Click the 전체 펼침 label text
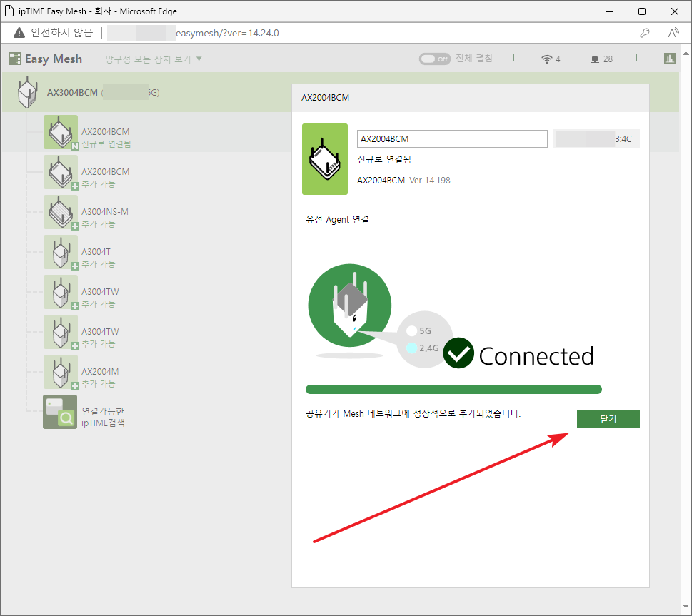 [x=474, y=59]
